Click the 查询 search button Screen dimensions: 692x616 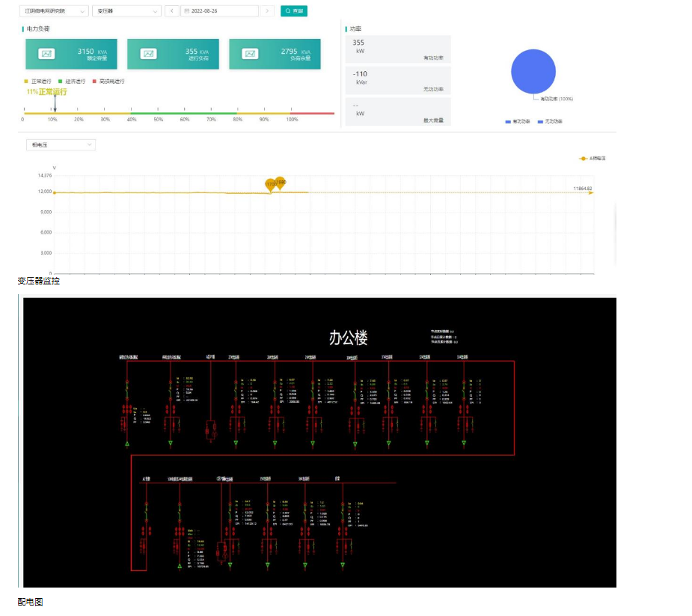[x=294, y=11]
